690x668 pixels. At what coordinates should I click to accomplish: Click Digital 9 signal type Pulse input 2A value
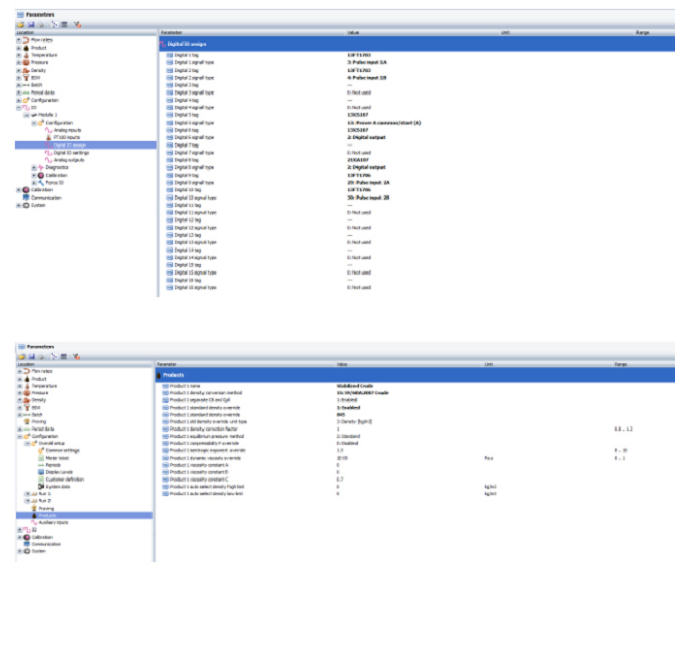pos(368,183)
